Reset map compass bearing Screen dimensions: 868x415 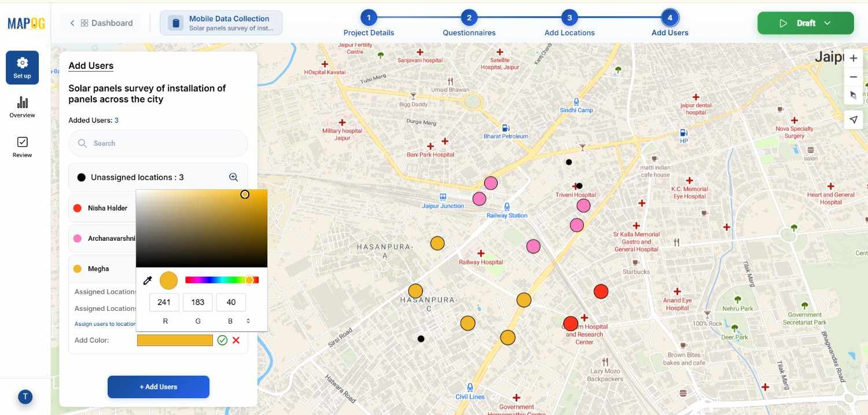tap(853, 96)
